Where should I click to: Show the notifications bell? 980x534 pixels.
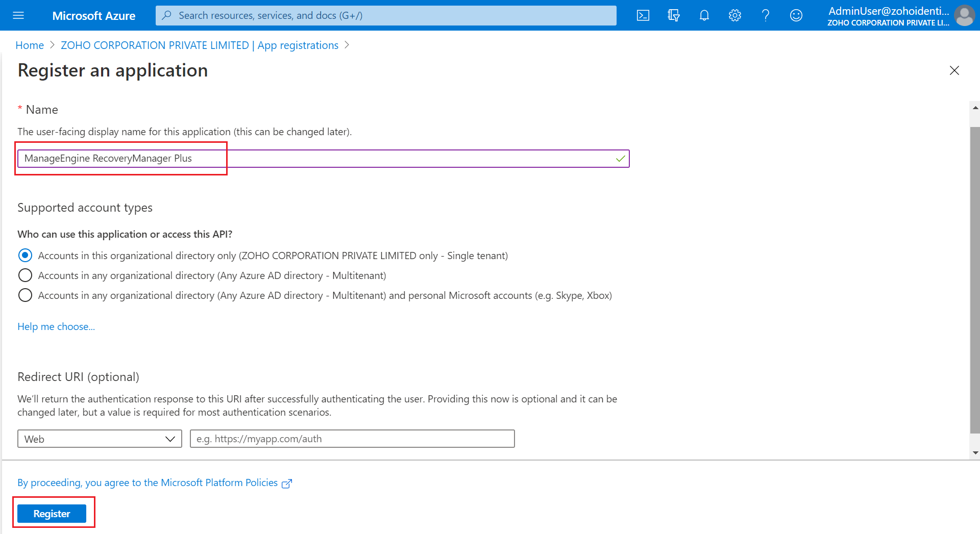pos(704,15)
